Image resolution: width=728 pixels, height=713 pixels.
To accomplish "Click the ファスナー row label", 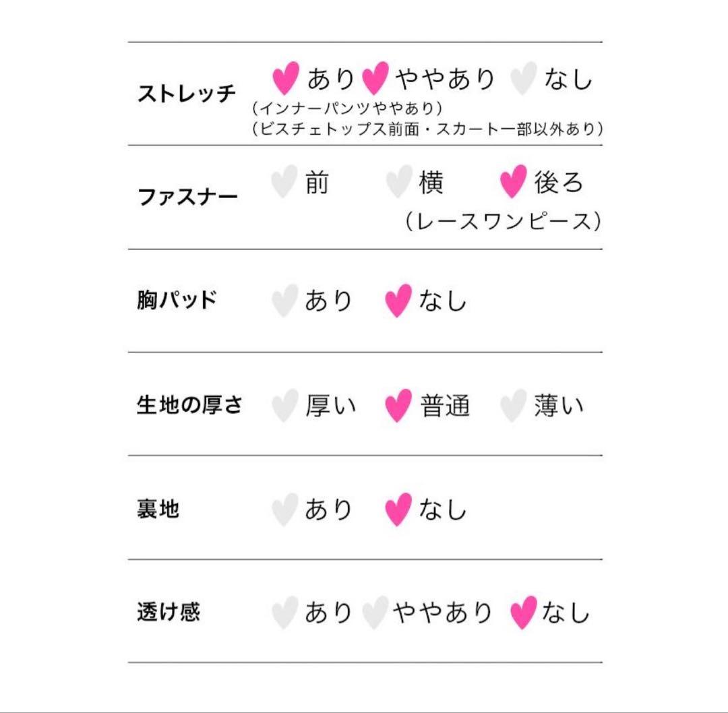I will tap(187, 197).
